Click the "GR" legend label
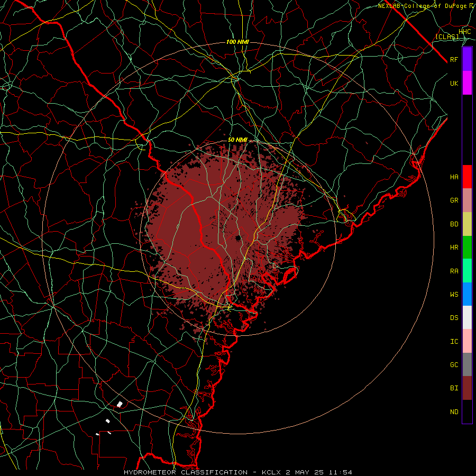This screenshot has height=476, width=476. 454,200
